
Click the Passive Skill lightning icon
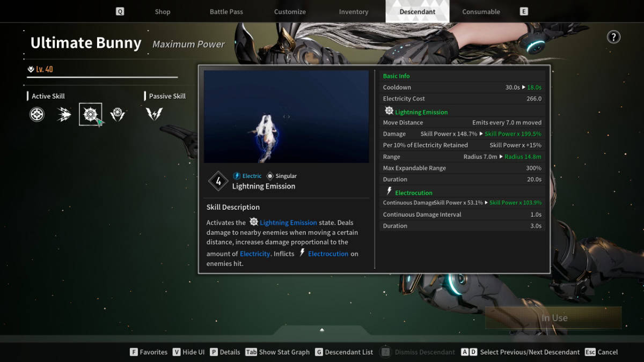(154, 114)
